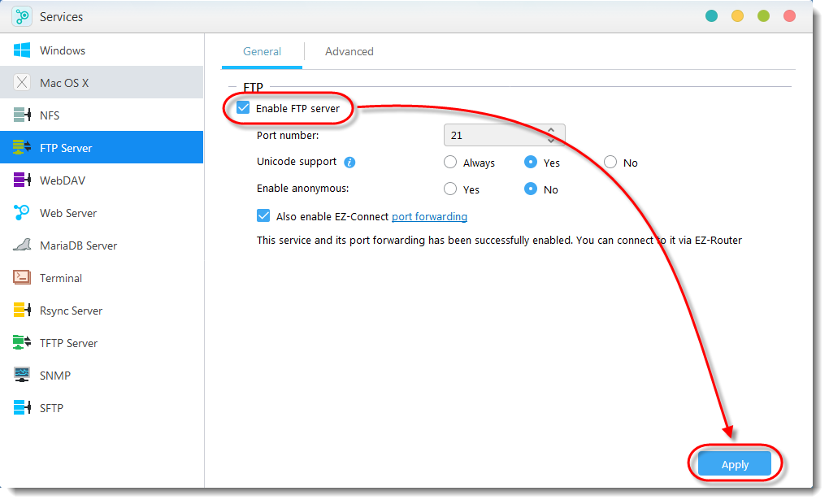The height and width of the screenshot is (504, 829).
Task: Open the Terminal service panel
Action: (x=61, y=277)
